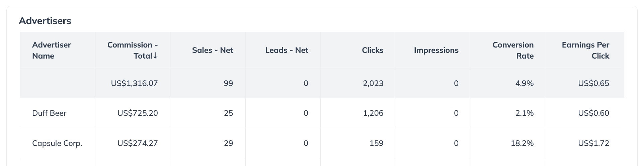Click the Advertiser Name column header
Screen dimensions: 644x166
tap(52, 50)
